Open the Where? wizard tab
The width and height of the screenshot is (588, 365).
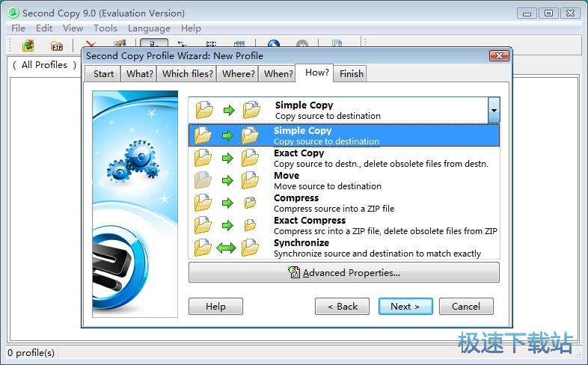(x=238, y=74)
